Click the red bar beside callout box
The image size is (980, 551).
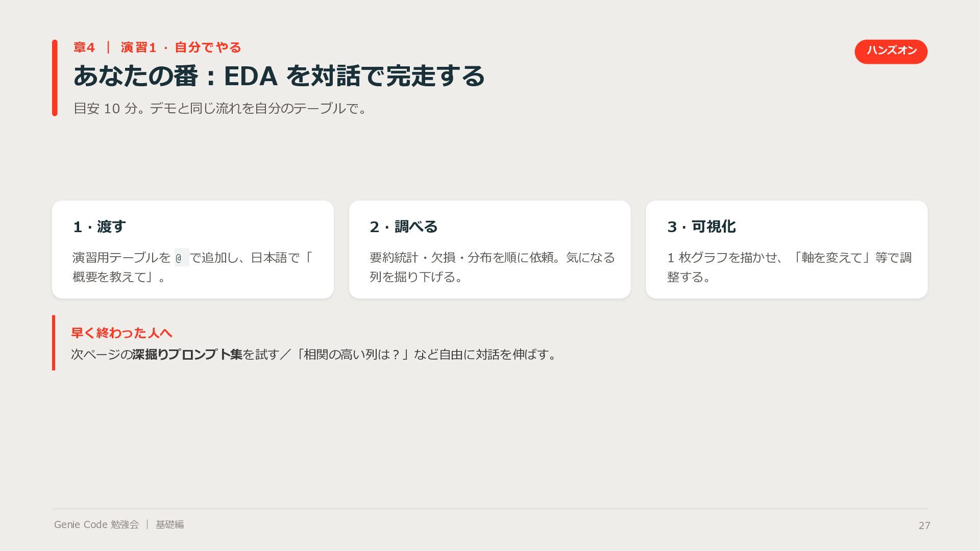pos(54,343)
